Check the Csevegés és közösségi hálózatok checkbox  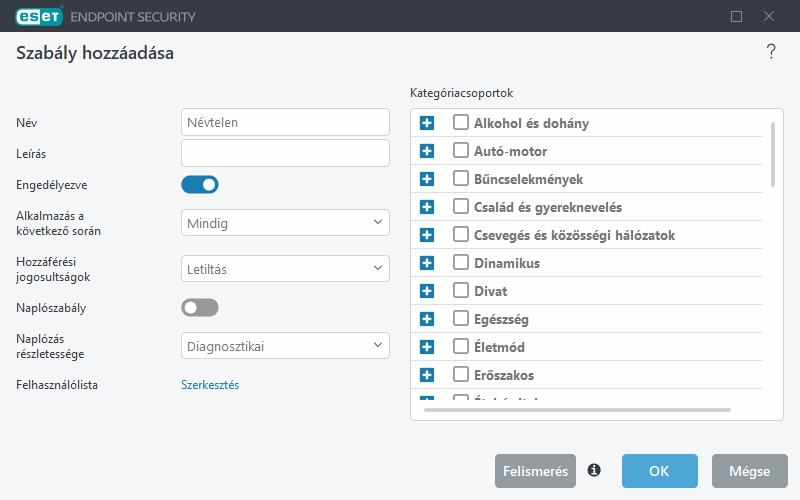(x=461, y=234)
